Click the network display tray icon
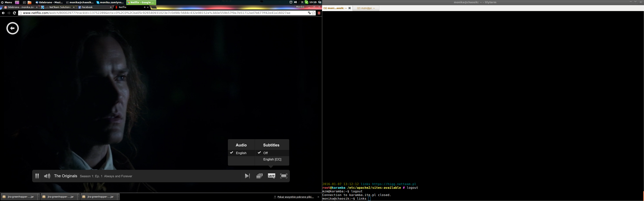This screenshot has width=644, height=201. pyautogui.click(x=320, y=2)
